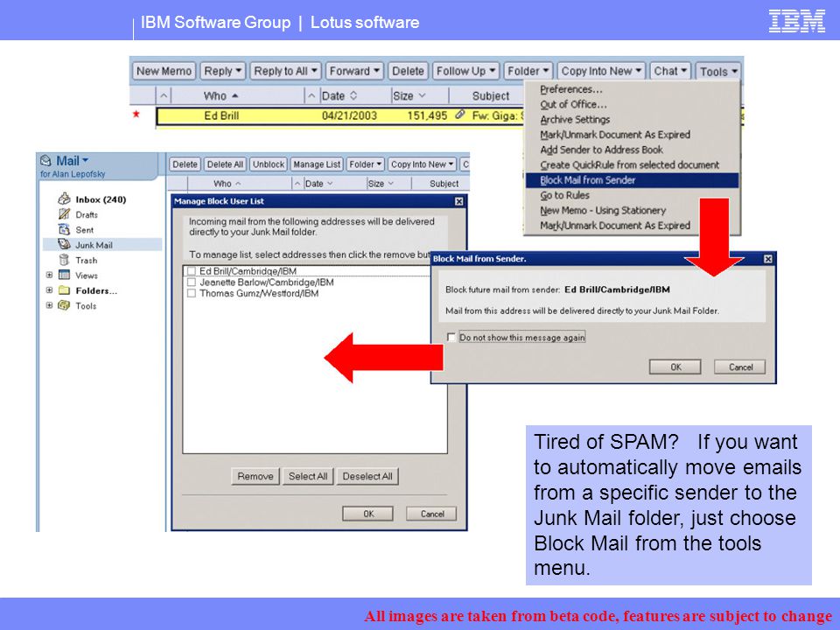Screen dimensions: 840x630
Task: Select New Memo - Using Stationery
Action: point(603,211)
